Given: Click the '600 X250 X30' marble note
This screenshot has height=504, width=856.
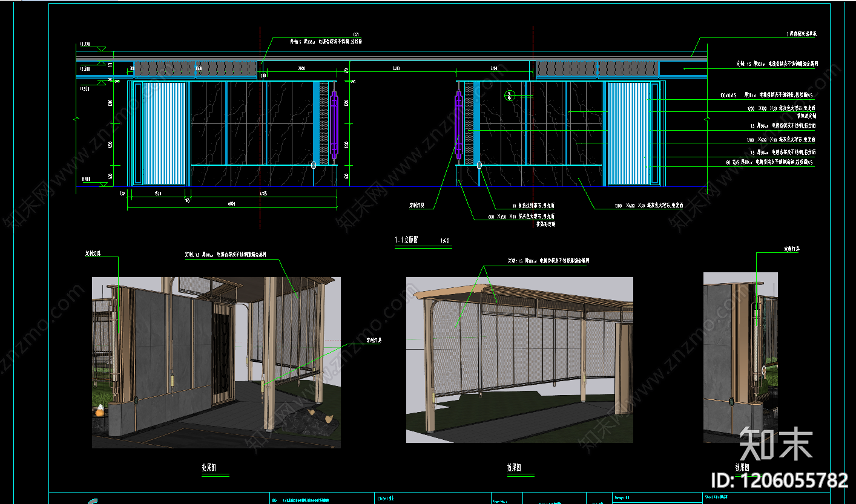Looking at the screenshot, I should coord(521,216).
